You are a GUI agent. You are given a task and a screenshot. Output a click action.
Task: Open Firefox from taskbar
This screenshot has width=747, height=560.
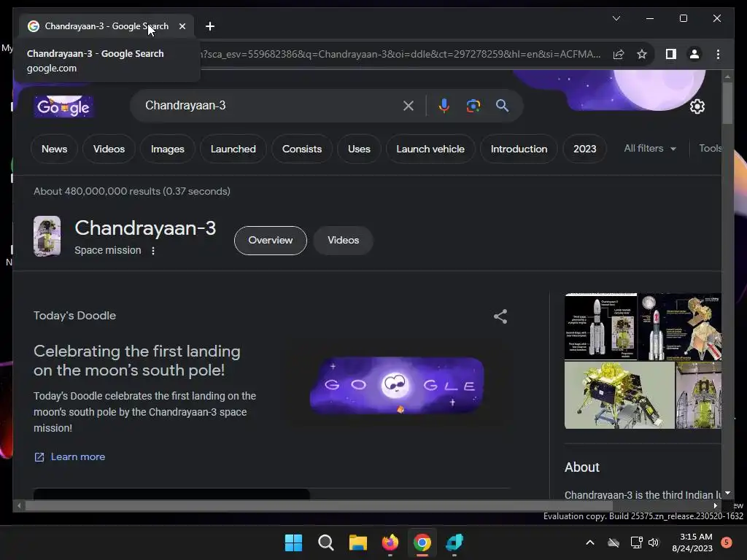390,542
